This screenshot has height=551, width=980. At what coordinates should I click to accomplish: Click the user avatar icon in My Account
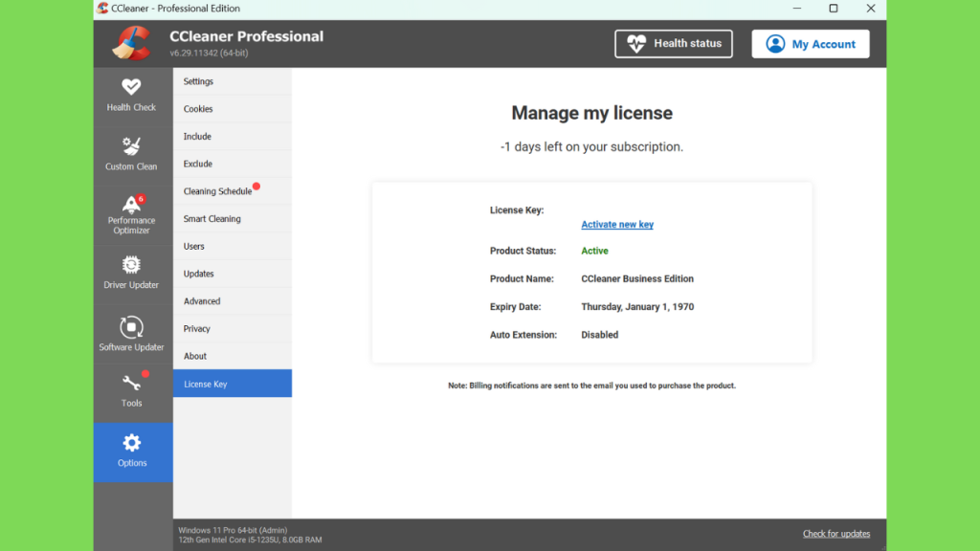[775, 44]
